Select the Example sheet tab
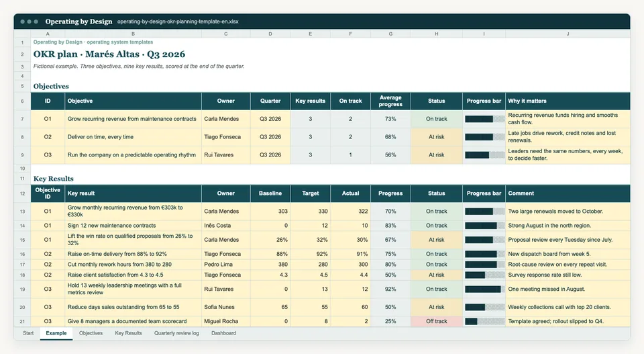The height and width of the screenshot is (354, 644). 56,333
